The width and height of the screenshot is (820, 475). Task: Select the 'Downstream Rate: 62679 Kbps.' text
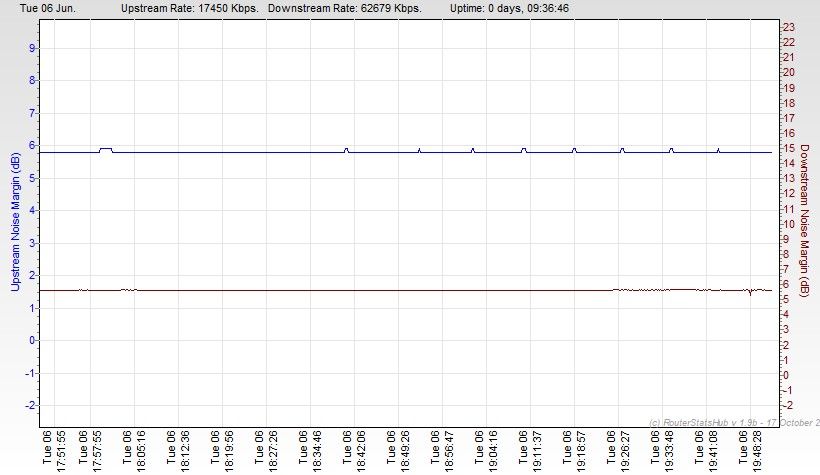pyautogui.click(x=345, y=8)
